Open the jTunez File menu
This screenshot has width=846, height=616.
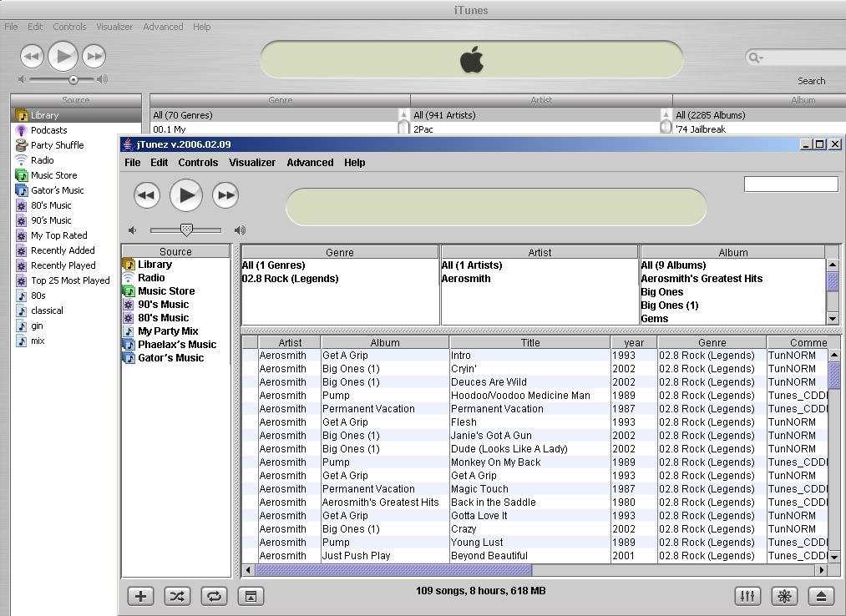132,163
